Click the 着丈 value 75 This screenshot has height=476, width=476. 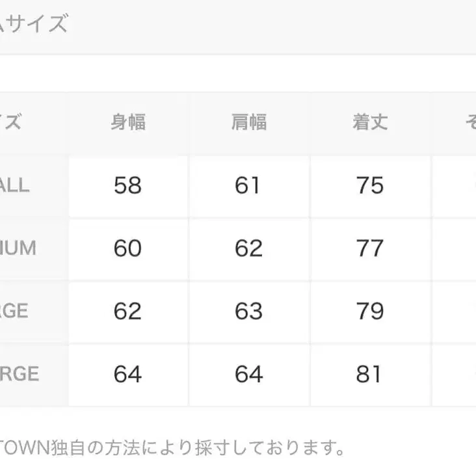(x=370, y=186)
